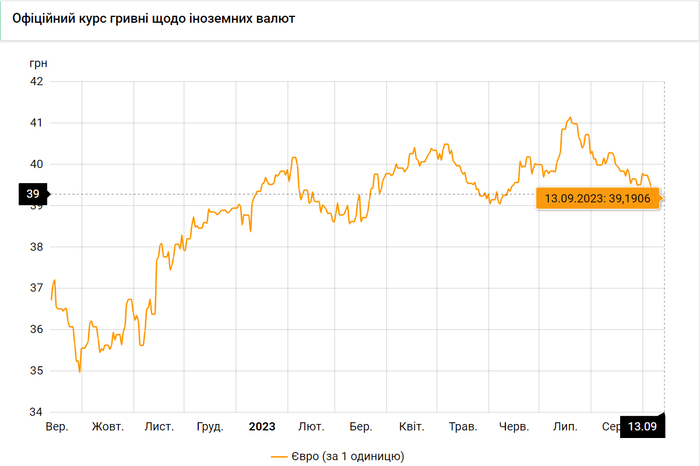700x466 pixels.
Task: Select the Лист. month label
Action: (159, 427)
